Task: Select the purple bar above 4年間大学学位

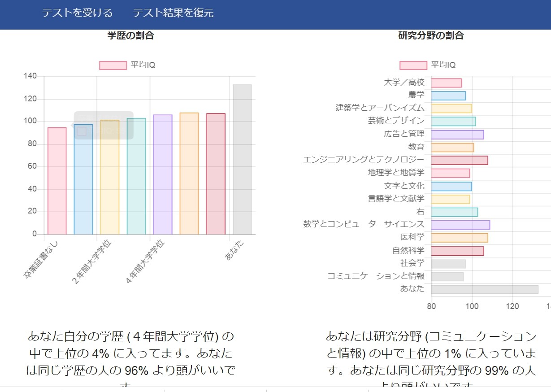Action: [x=163, y=174]
